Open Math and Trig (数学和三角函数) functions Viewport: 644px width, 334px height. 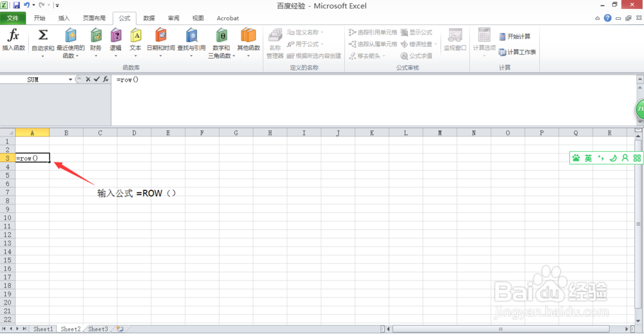[222, 42]
